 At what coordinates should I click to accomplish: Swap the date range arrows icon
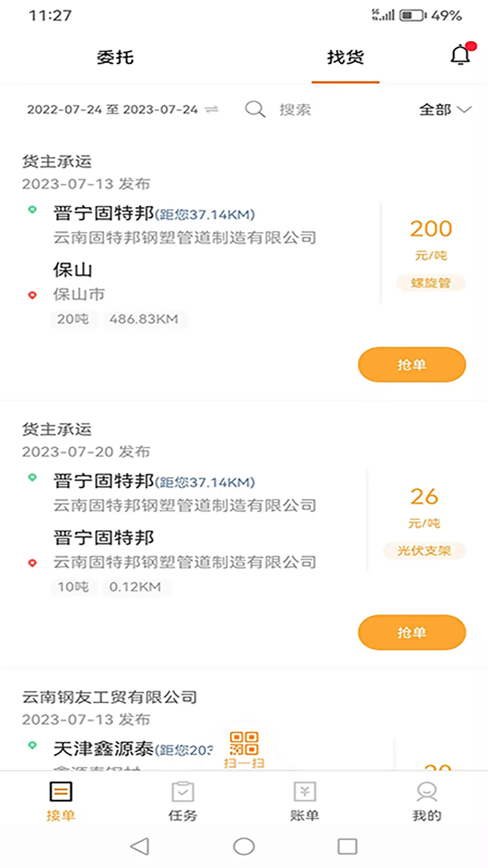[x=211, y=109]
